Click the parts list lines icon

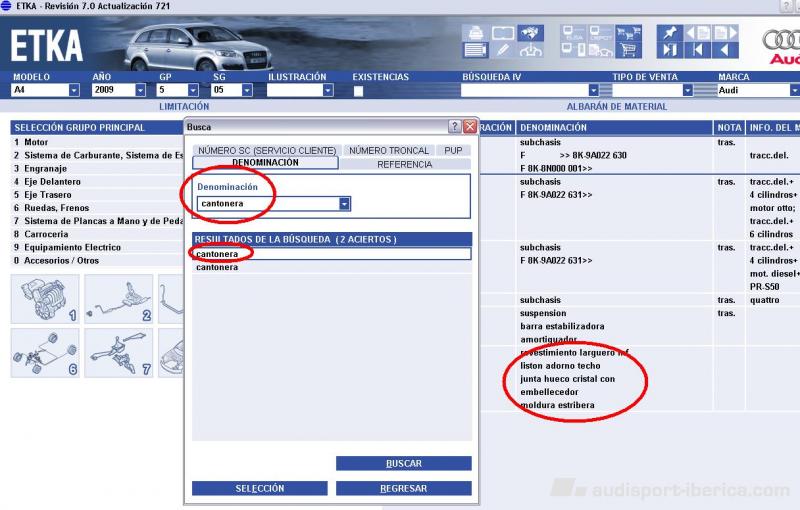tap(476, 50)
